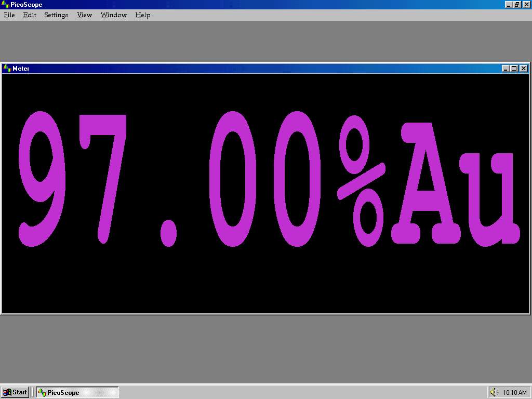Click the Meter window system icon

click(x=7, y=69)
